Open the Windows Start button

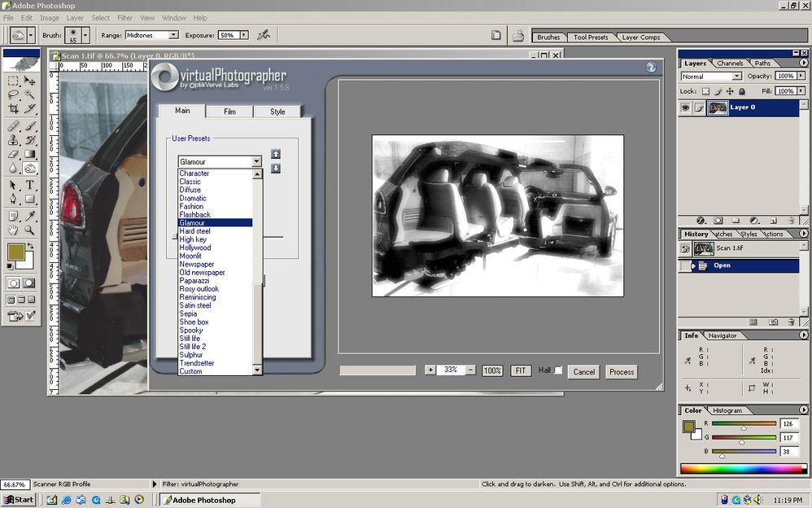pos(18,500)
